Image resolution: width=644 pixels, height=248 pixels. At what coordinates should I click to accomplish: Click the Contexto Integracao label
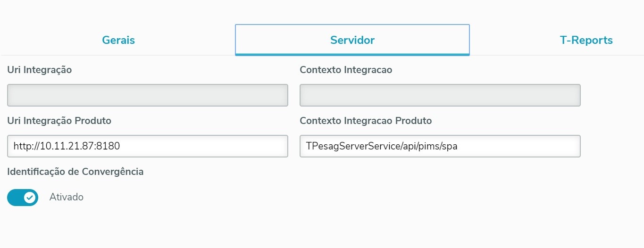pyautogui.click(x=346, y=70)
